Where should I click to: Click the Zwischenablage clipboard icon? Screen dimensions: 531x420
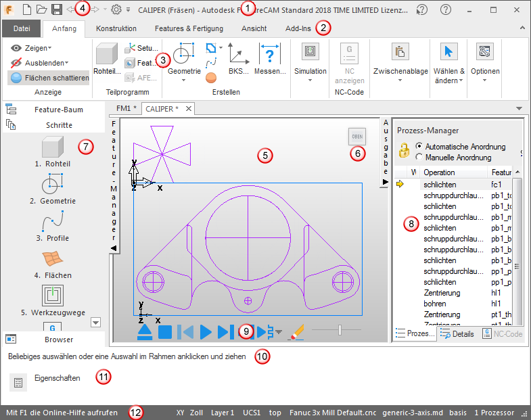[x=400, y=51]
